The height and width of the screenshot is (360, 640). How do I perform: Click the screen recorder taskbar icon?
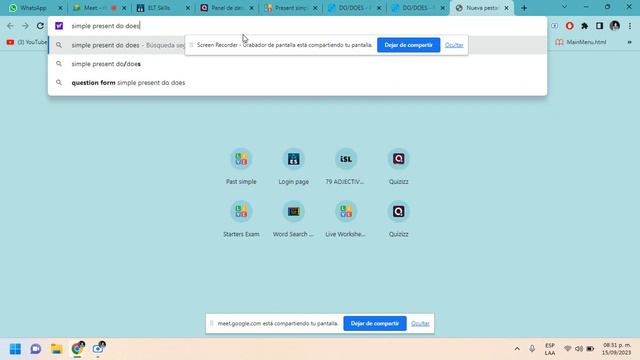(98, 349)
